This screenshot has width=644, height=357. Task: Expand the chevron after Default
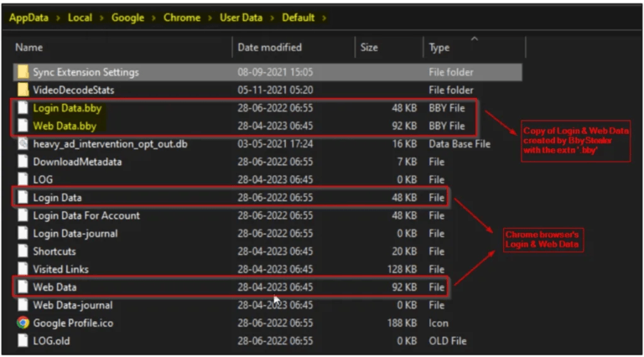click(325, 18)
